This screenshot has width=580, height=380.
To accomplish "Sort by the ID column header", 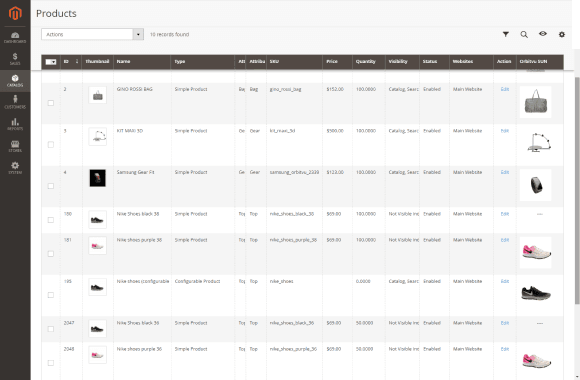I will pyautogui.click(x=71, y=61).
